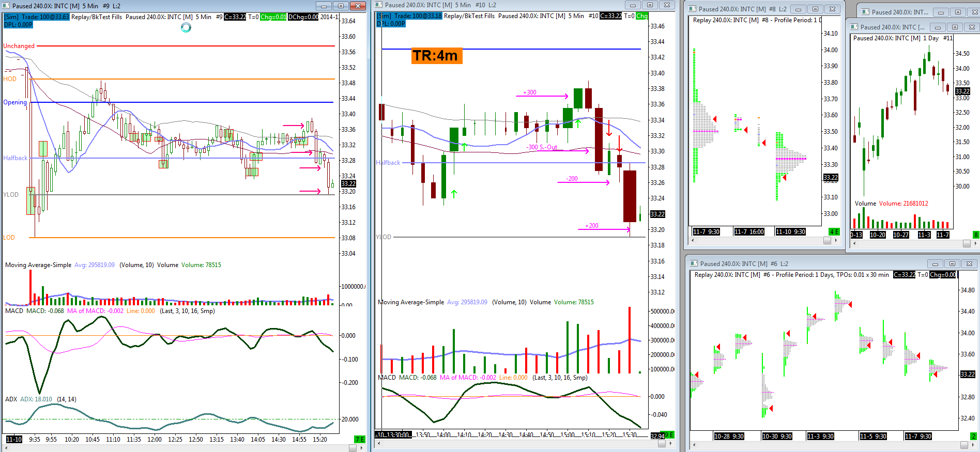The width and height of the screenshot is (980, 452).
Task: Click scroll-left arrow in profile #6 window
Action: coord(694,445)
